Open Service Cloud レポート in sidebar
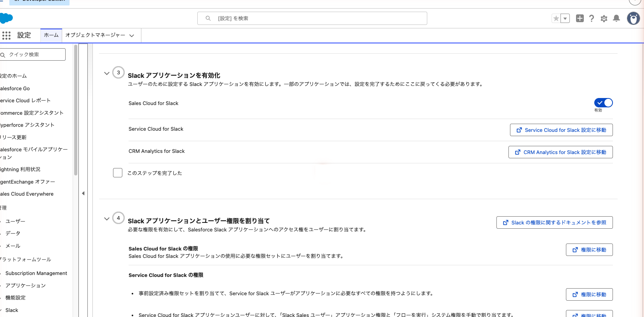Image resolution: width=644 pixels, height=317 pixels. pos(25,100)
